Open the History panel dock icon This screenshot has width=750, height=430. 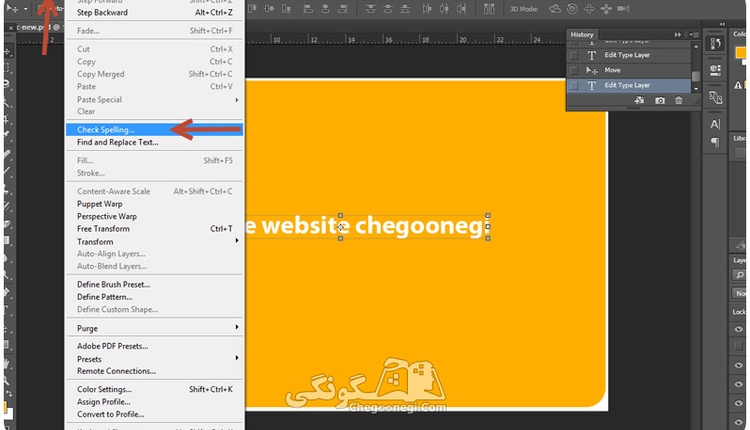pos(716,44)
